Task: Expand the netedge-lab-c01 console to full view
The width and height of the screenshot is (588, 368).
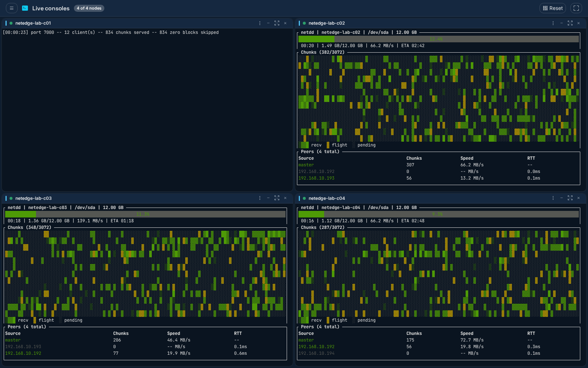Action: click(277, 23)
